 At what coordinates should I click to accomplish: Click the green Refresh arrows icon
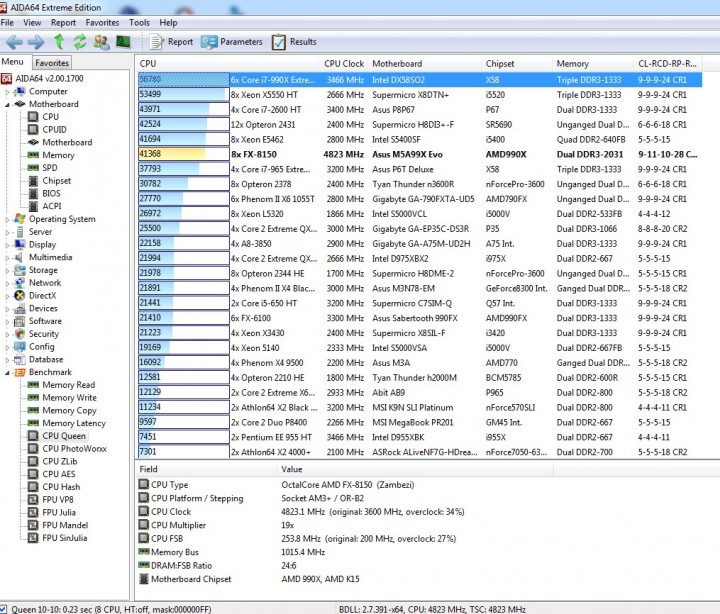pyautogui.click(x=80, y=42)
